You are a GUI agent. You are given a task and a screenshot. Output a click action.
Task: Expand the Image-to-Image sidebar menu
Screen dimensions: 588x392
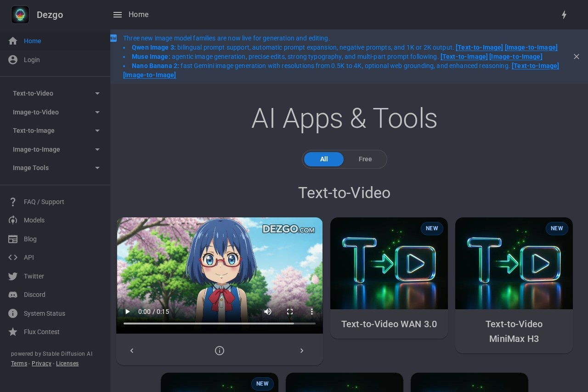point(55,149)
